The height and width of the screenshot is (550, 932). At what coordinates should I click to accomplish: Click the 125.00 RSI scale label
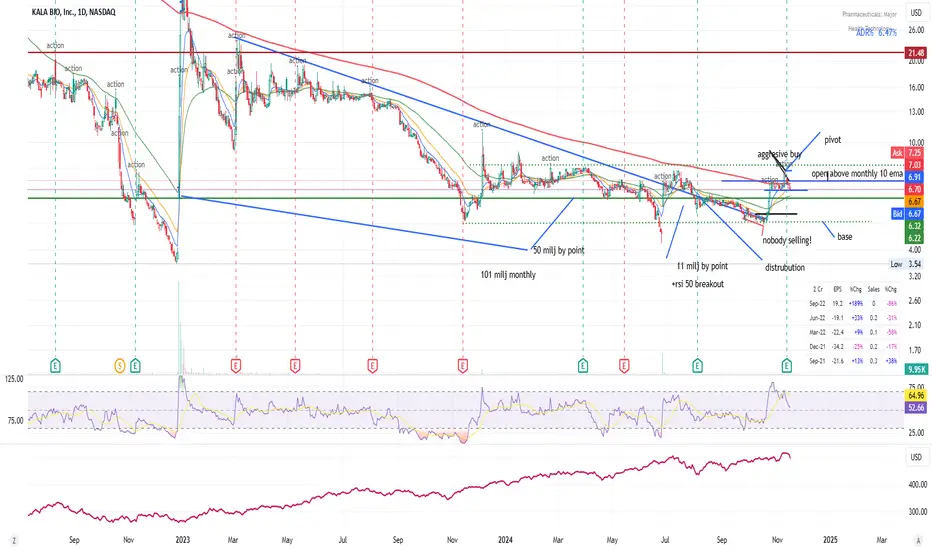coord(14,379)
